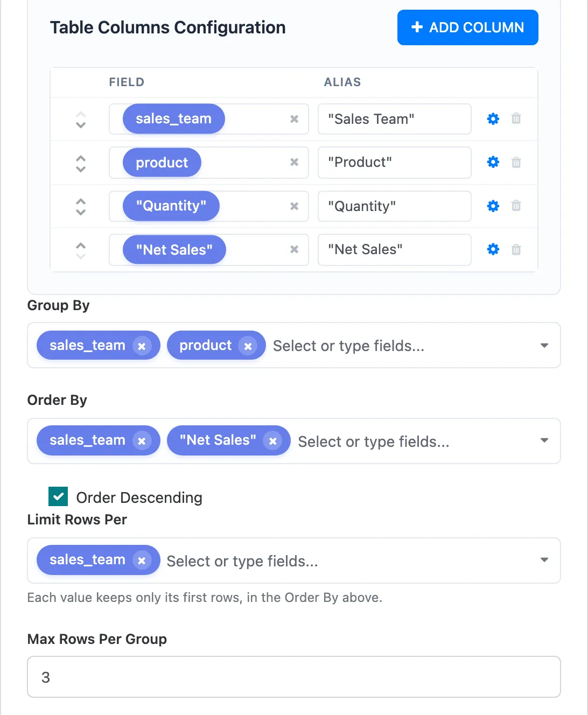This screenshot has width=588, height=715.
Task: Open the "Net Sales" field selector
Action: [x=209, y=249]
